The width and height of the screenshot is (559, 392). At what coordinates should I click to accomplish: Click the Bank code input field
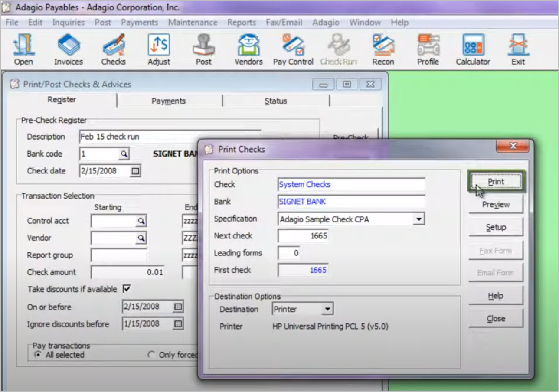point(99,154)
